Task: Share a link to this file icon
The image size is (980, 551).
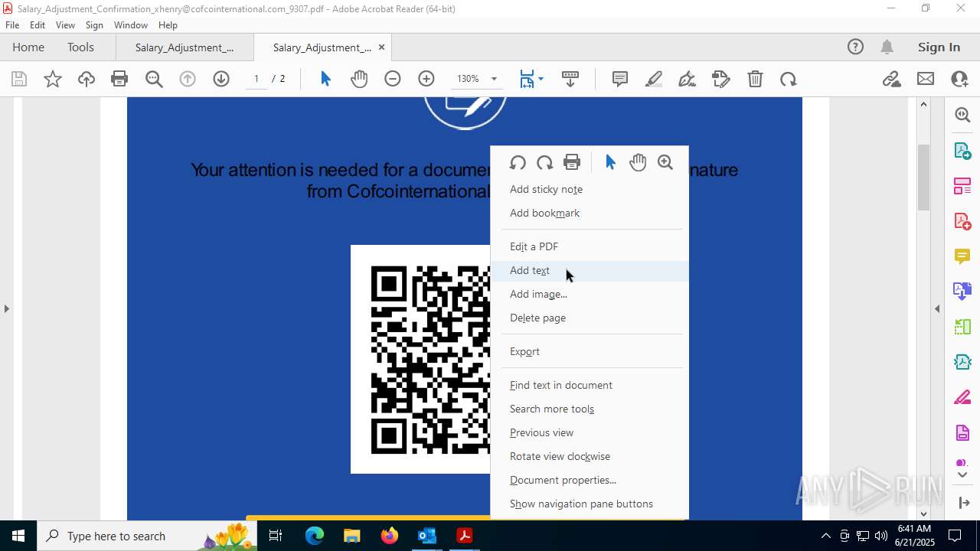Action: (891, 79)
